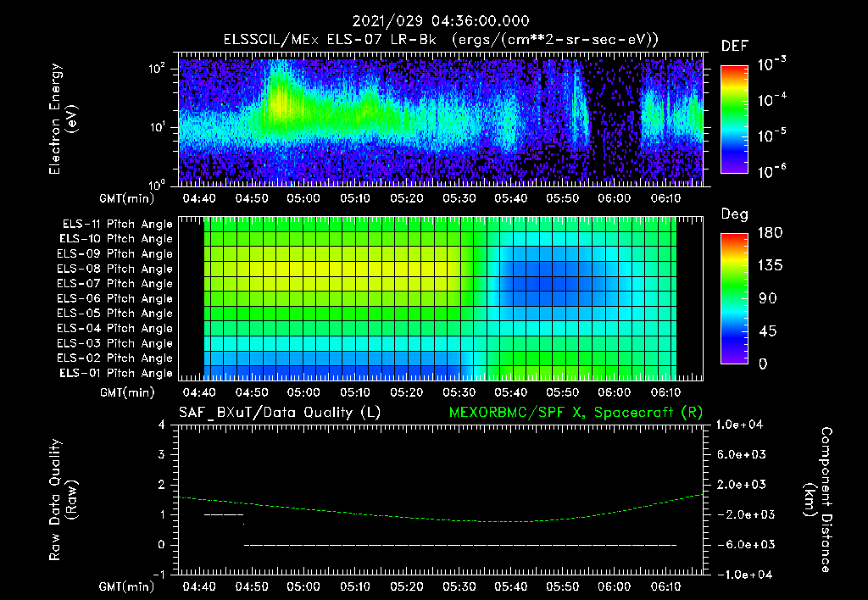Click the 05:30 tick label below the pitch angle panel

tap(459, 392)
